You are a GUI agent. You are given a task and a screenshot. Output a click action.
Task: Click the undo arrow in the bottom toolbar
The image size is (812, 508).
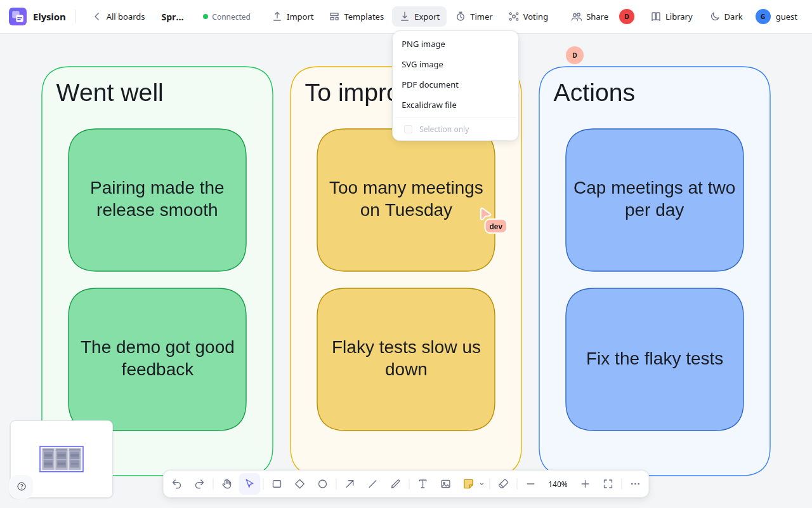click(x=176, y=484)
